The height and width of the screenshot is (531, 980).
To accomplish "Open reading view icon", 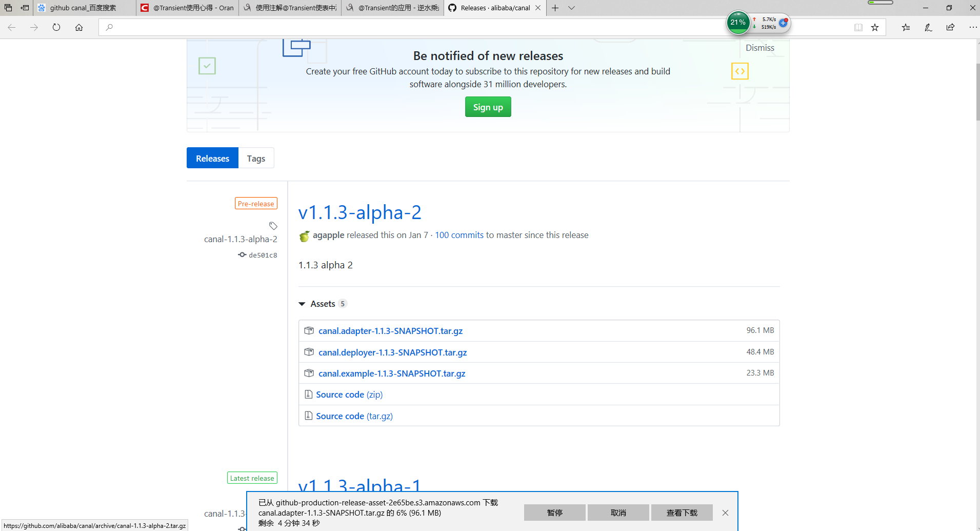I will [858, 28].
